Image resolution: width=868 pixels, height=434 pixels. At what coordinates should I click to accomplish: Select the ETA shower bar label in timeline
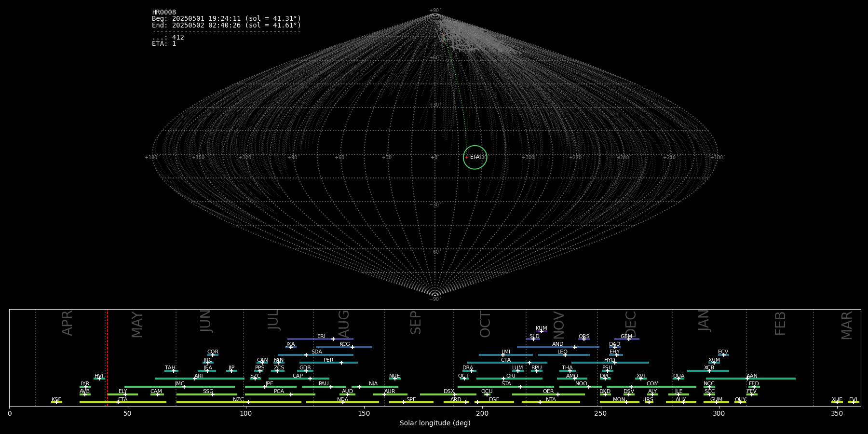123,399
